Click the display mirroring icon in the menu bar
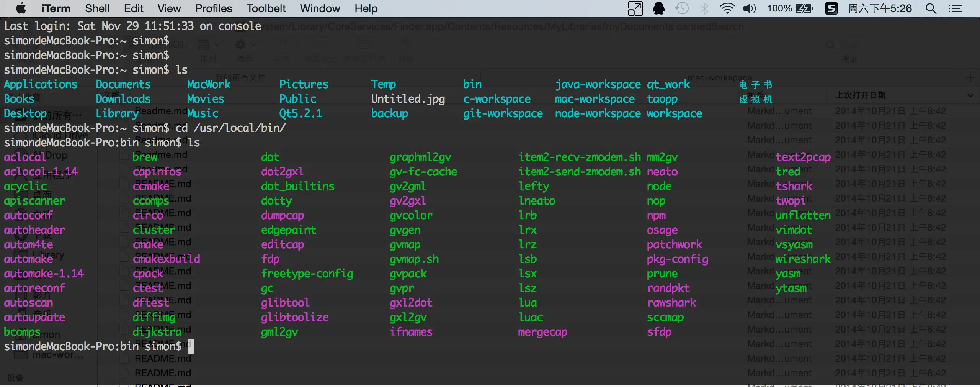 pyautogui.click(x=635, y=8)
